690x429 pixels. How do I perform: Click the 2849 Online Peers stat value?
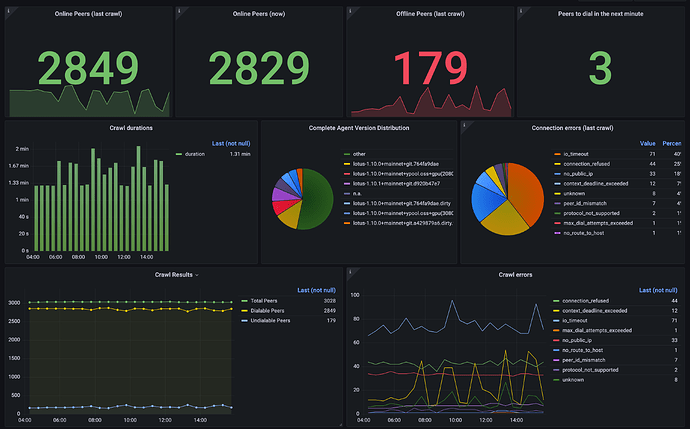(88, 67)
